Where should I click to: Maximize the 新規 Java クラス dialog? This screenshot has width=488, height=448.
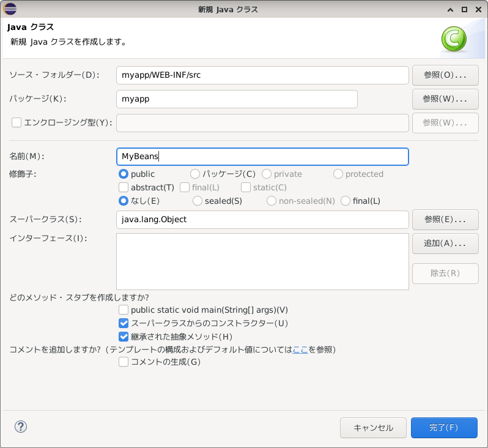(464, 9)
